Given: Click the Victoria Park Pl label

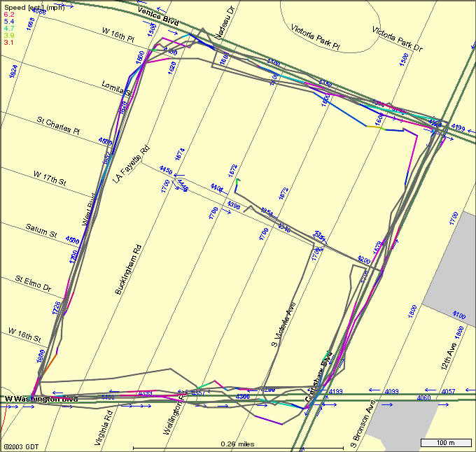Looking at the screenshot, I should (x=315, y=36).
